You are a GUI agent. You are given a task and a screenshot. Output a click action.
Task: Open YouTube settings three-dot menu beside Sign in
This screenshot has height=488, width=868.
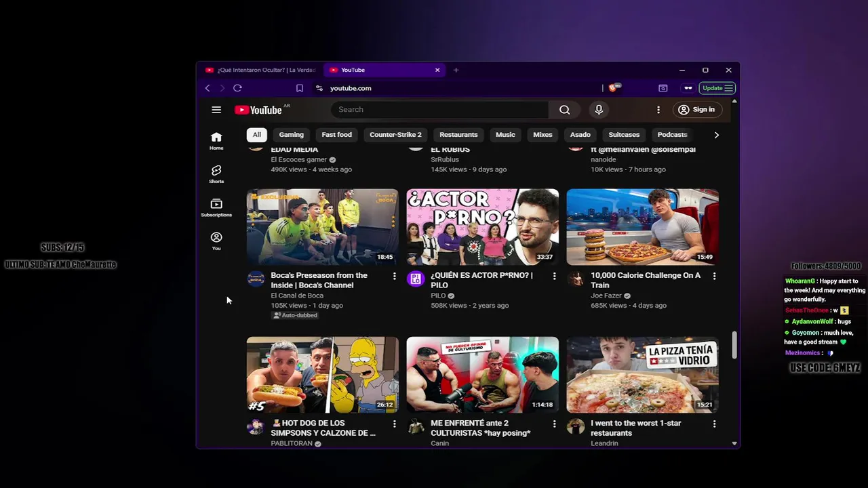(658, 110)
